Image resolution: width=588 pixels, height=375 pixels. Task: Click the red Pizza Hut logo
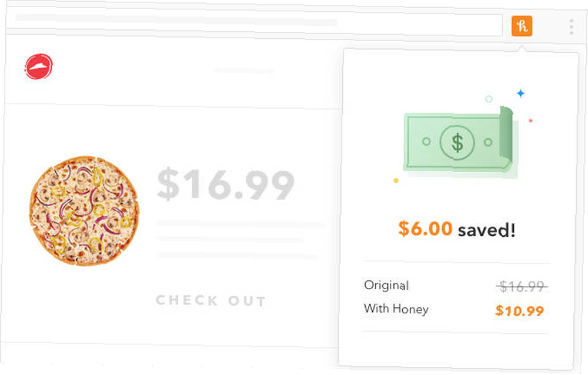tap(39, 67)
